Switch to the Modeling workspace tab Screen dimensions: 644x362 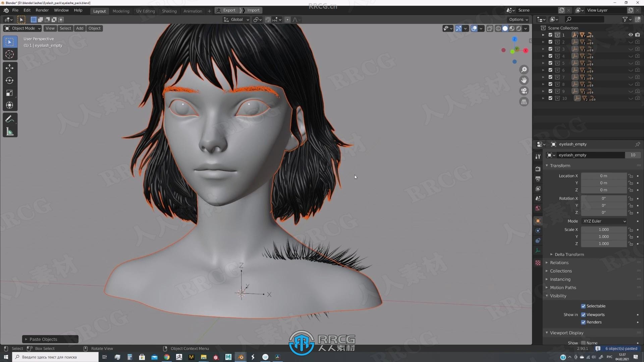pyautogui.click(x=121, y=11)
